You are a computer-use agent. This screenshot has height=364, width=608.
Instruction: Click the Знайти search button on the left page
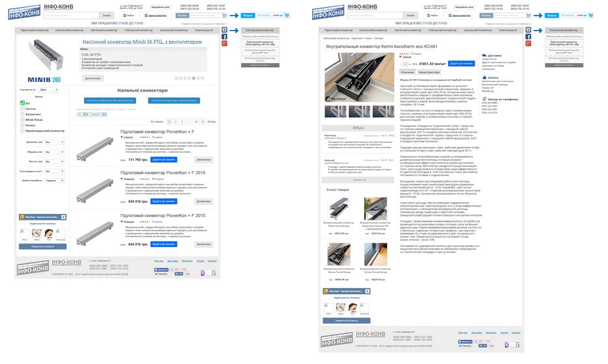(x=107, y=16)
